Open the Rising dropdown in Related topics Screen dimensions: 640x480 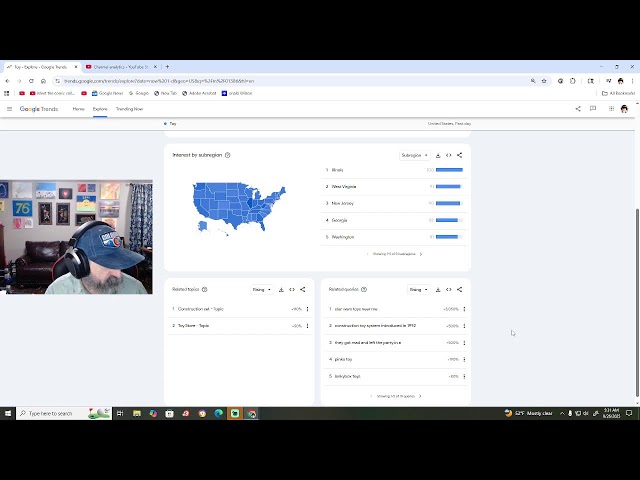261,289
